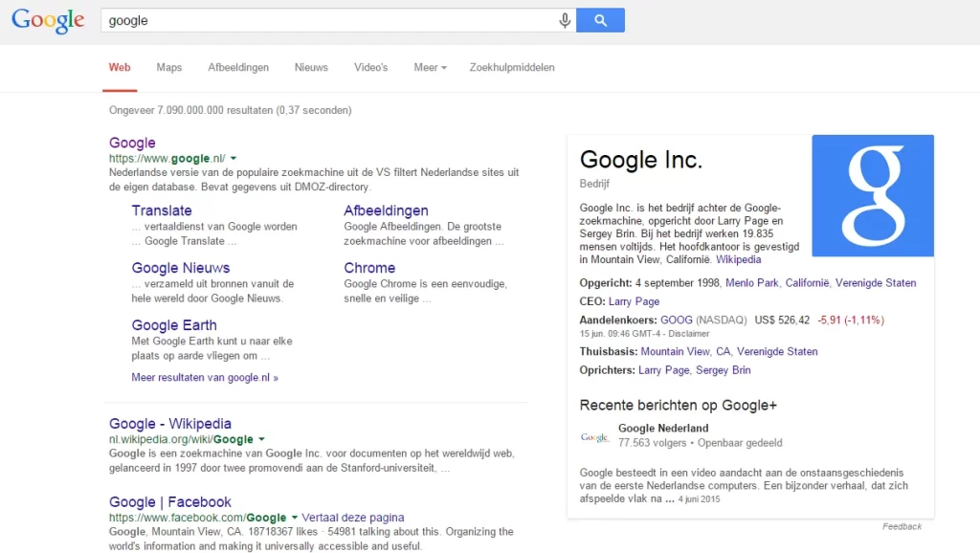Open the Google Earth sitelink

[174, 325]
